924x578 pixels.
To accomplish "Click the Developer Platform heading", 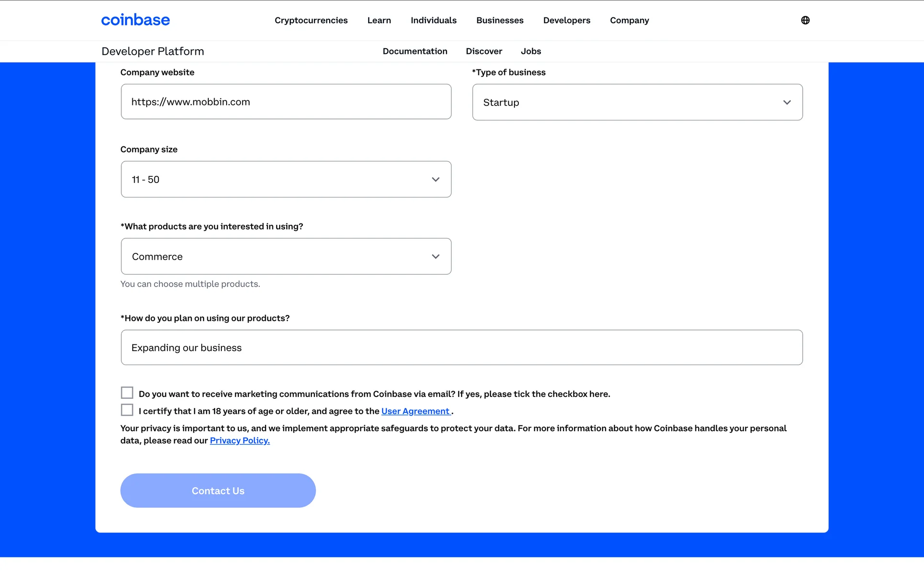I will coord(153,51).
